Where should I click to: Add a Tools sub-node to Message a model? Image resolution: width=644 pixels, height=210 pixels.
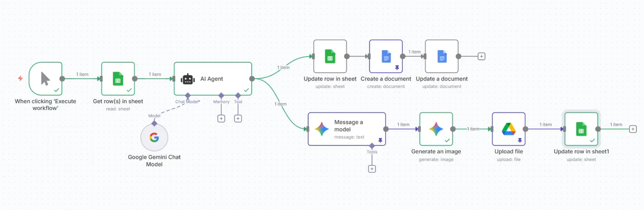click(x=372, y=169)
